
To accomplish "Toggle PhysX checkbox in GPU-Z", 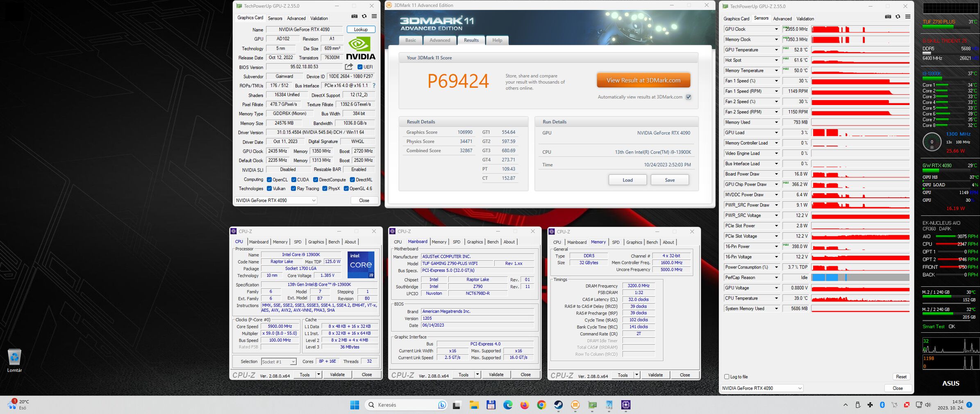I will point(325,189).
